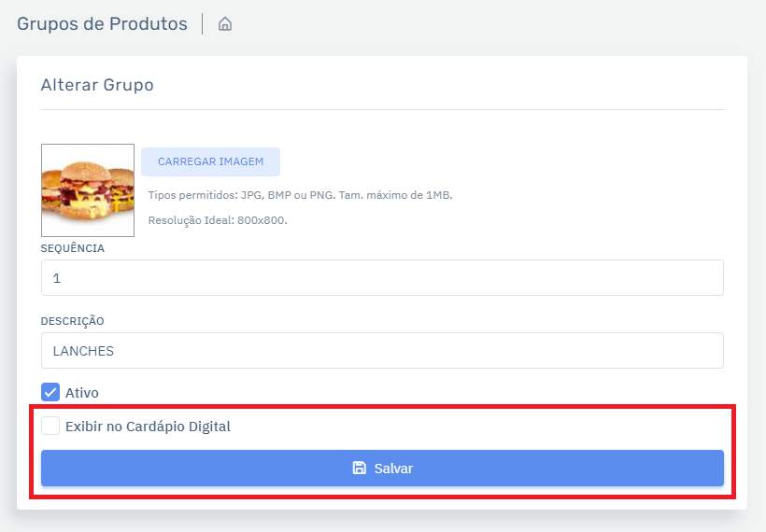Click the 'LANCHES' text in the description
The width and height of the screenshot is (766, 532).
(83, 352)
